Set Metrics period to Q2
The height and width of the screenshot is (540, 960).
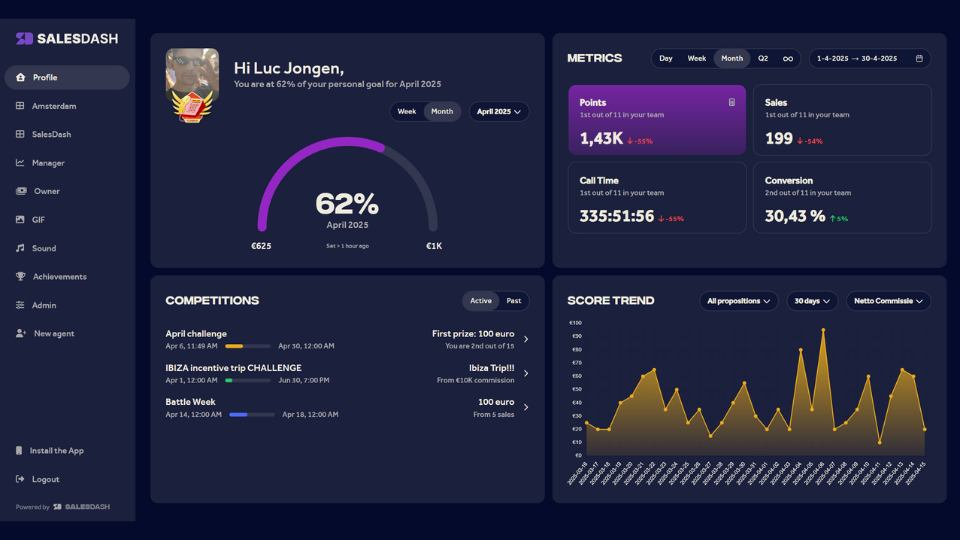coord(763,59)
